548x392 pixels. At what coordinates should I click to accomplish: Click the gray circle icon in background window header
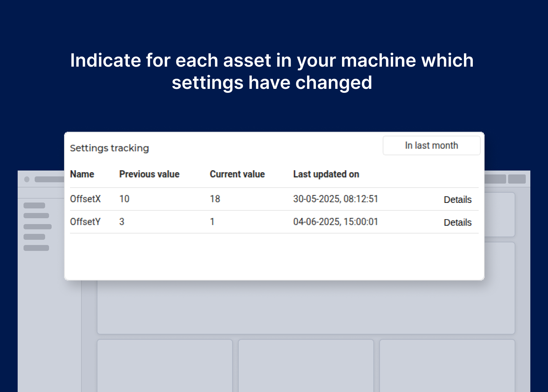(x=27, y=179)
